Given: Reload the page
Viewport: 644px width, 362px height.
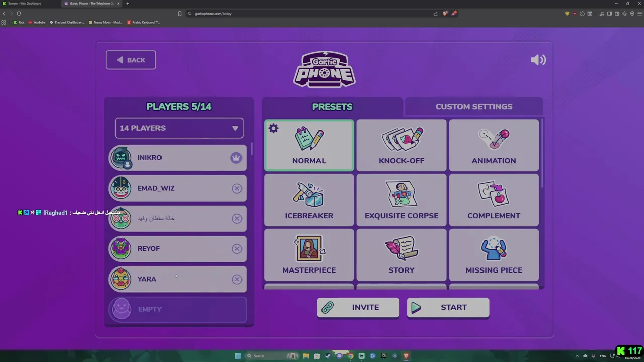Looking at the screenshot, I should (x=19, y=13).
